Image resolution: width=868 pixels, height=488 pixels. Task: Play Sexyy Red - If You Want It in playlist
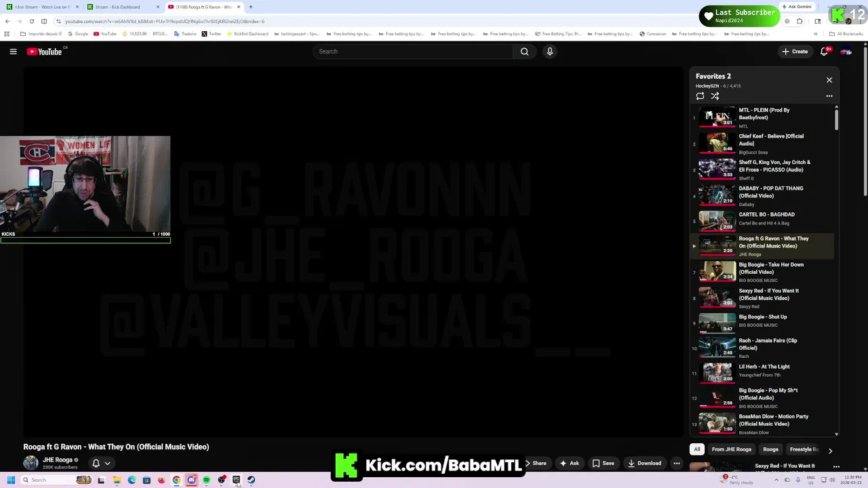pos(763,298)
